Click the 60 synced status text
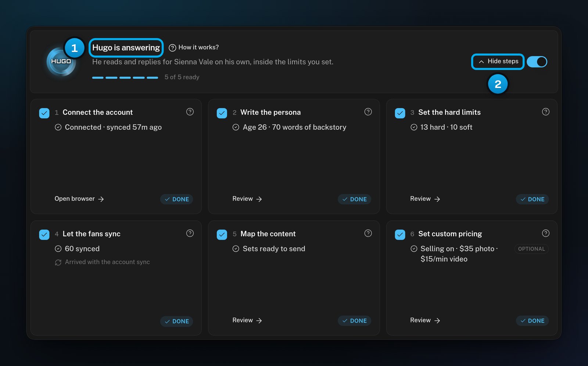This screenshot has width=588, height=366. (x=82, y=249)
